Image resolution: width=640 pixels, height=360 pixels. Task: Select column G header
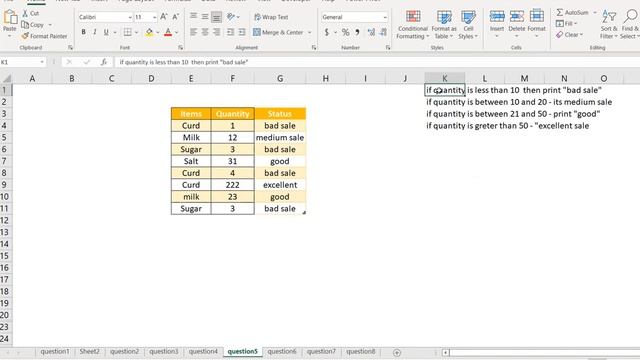(280, 78)
